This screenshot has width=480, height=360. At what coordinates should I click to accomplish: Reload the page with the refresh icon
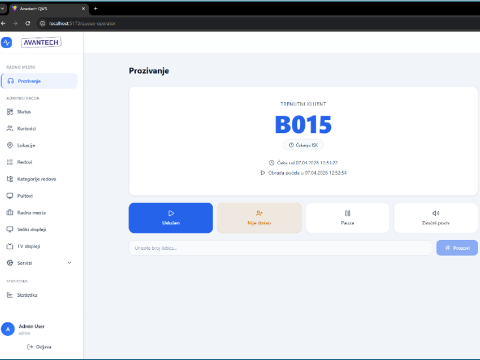(x=28, y=23)
